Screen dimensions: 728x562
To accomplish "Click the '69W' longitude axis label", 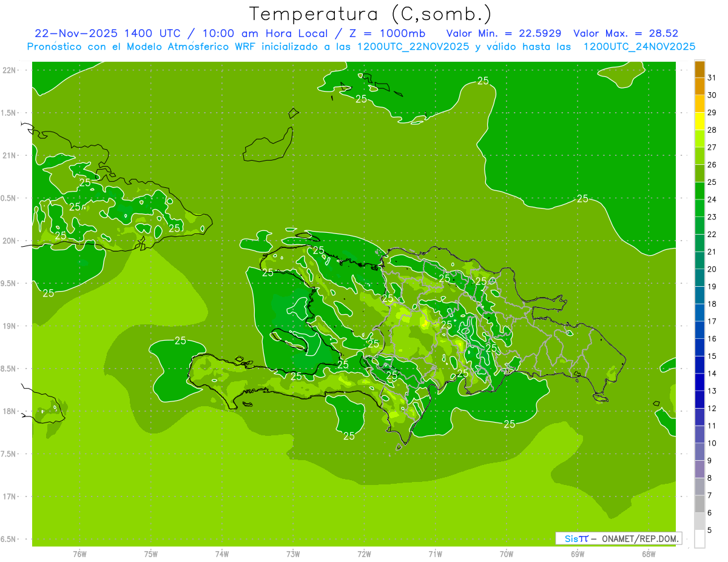I will coord(578,554).
